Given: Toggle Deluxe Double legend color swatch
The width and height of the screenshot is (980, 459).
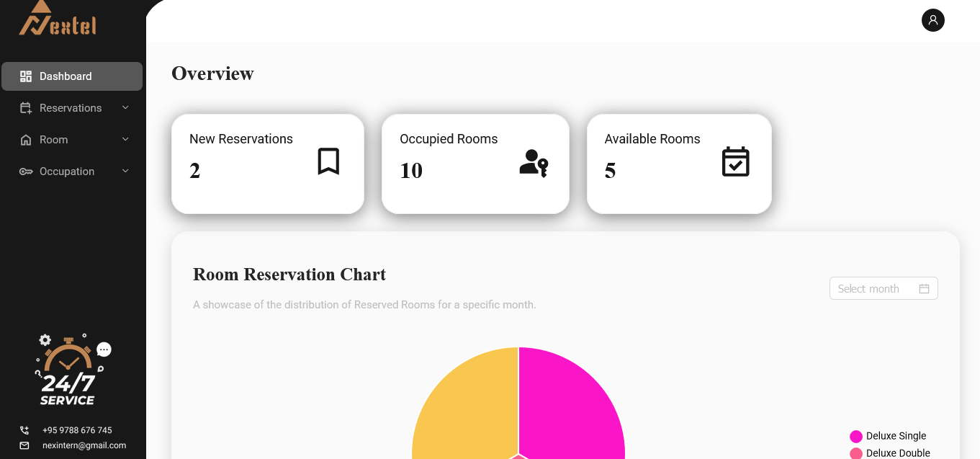Looking at the screenshot, I should tap(856, 453).
